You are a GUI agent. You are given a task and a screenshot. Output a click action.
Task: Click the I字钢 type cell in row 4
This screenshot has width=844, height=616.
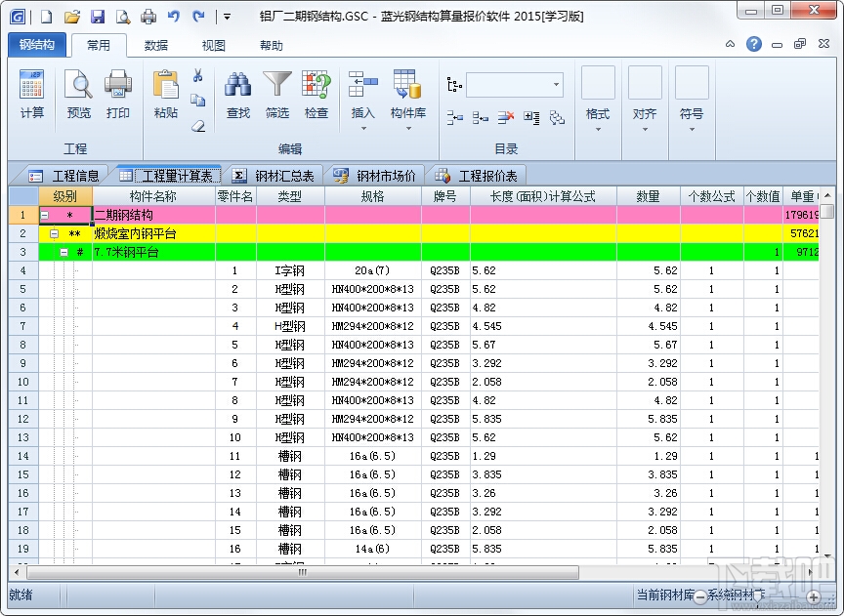click(290, 270)
